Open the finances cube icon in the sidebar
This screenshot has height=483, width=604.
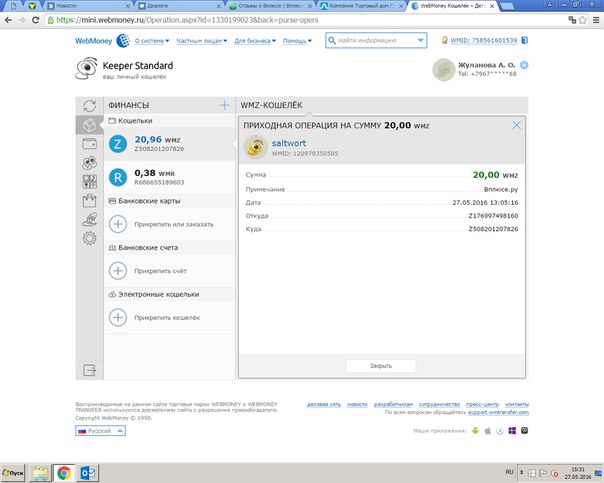pyautogui.click(x=89, y=125)
